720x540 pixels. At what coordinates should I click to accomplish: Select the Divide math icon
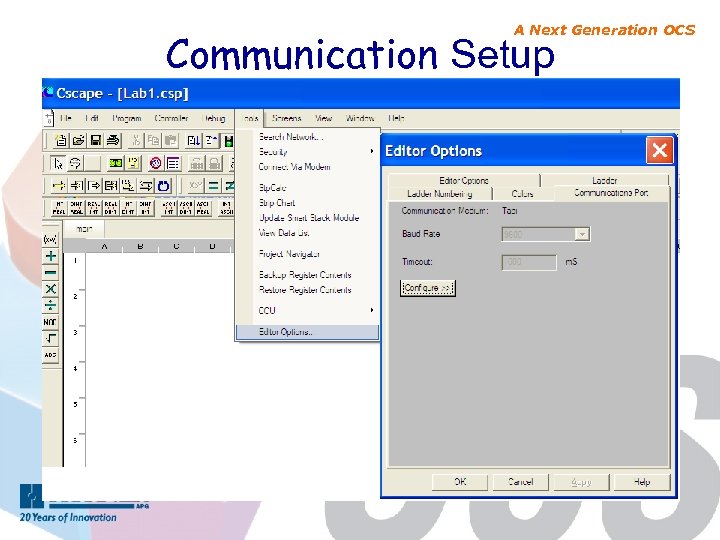click(51, 305)
